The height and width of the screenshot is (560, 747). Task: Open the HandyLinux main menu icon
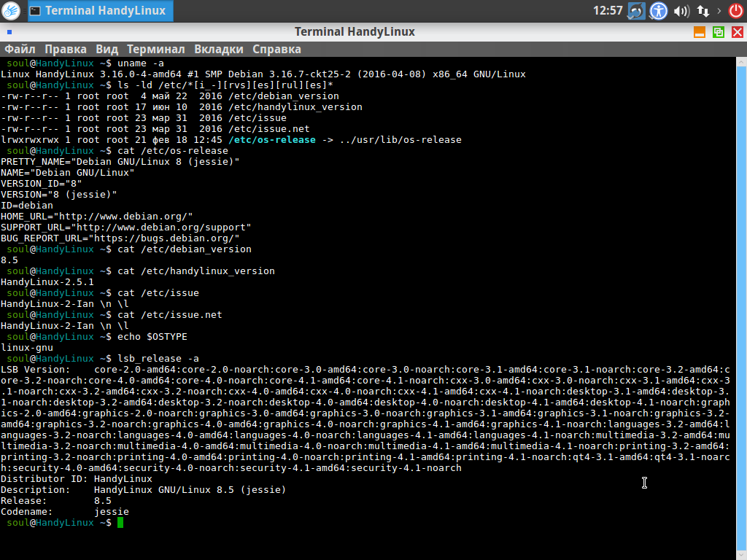(x=11, y=10)
